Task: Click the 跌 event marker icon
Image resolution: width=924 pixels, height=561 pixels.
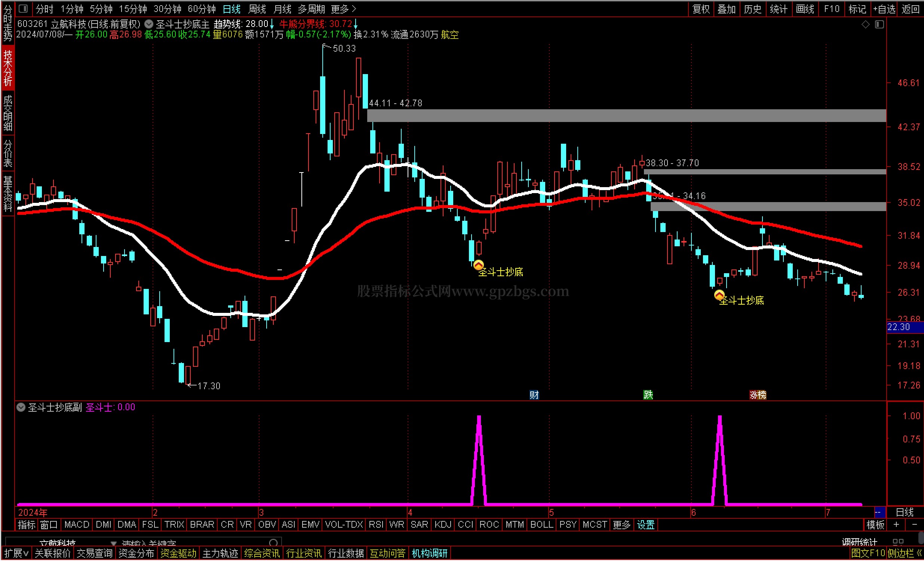Action: click(x=648, y=395)
